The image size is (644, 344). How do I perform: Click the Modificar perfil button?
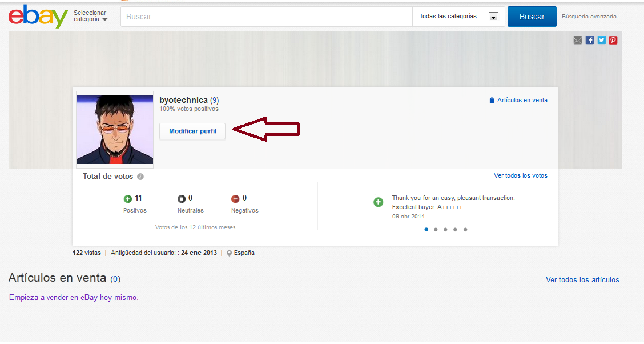pyautogui.click(x=192, y=131)
